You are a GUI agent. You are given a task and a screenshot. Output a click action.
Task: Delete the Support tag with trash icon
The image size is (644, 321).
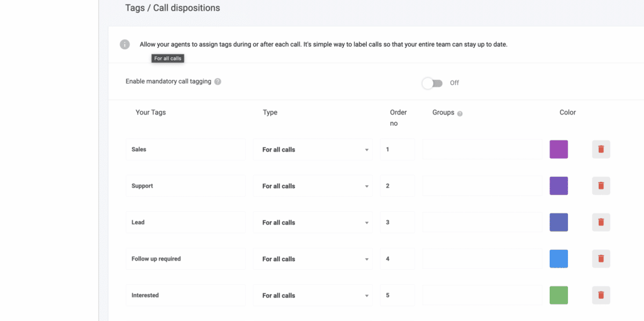601,186
